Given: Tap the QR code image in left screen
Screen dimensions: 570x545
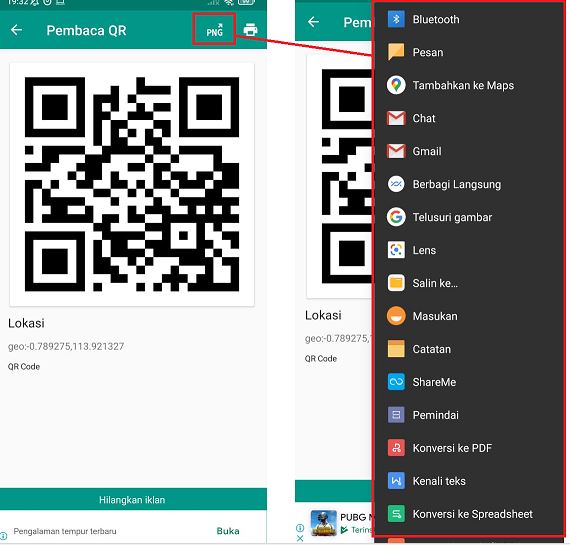Looking at the screenshot, I should pos(132,184).
